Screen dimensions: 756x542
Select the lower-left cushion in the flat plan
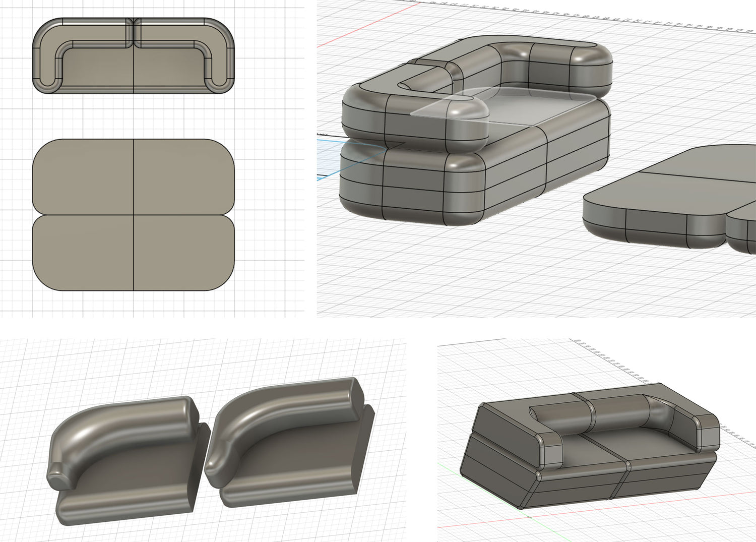click(83, 253)
